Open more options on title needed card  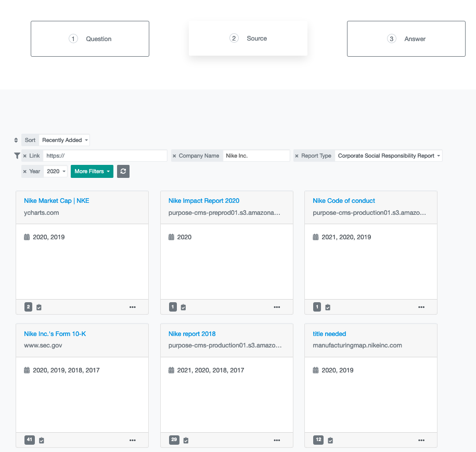421,440
